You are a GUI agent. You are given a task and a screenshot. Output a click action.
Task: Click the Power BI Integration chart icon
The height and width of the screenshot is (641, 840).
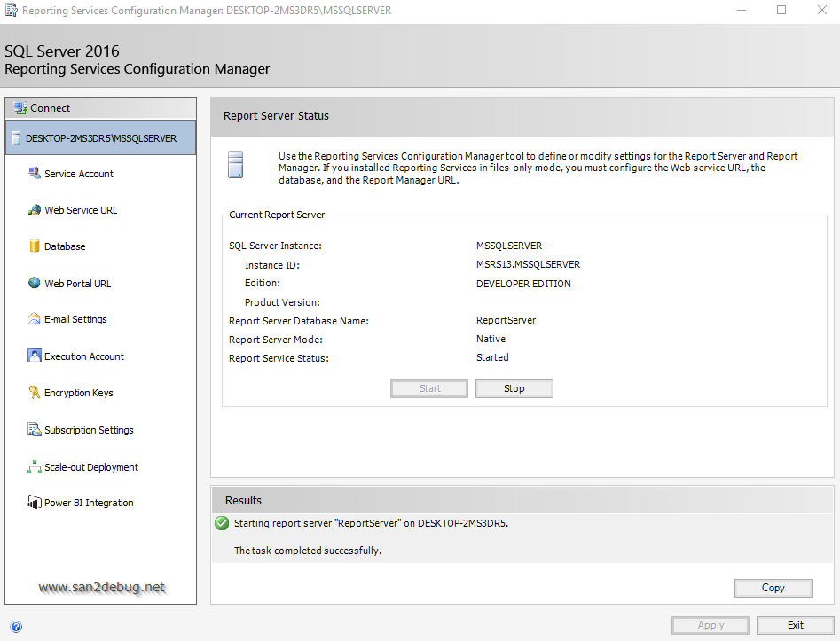tap(35, 502)
